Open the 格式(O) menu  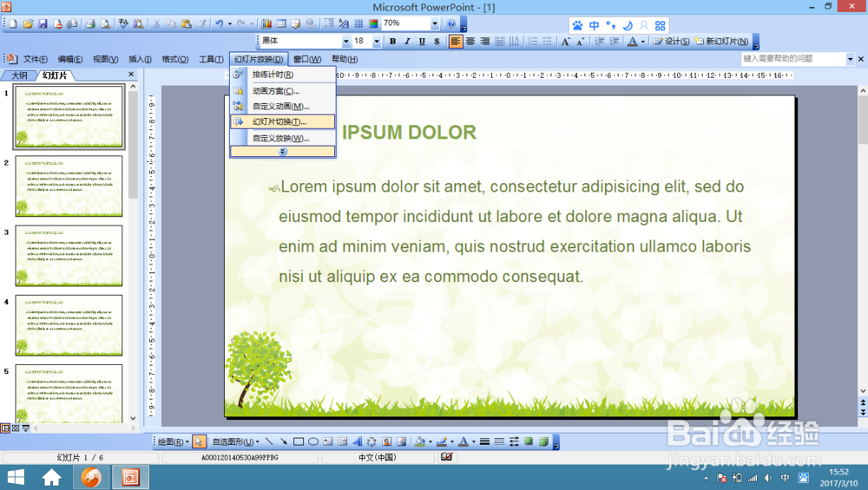click(x=175, y=59)
